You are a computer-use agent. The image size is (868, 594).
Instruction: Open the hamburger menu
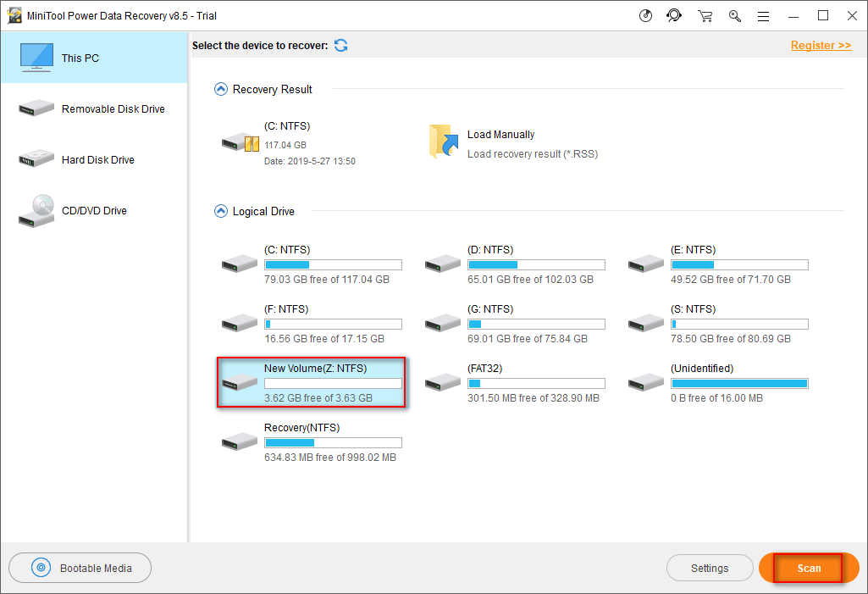click(763, 15)
